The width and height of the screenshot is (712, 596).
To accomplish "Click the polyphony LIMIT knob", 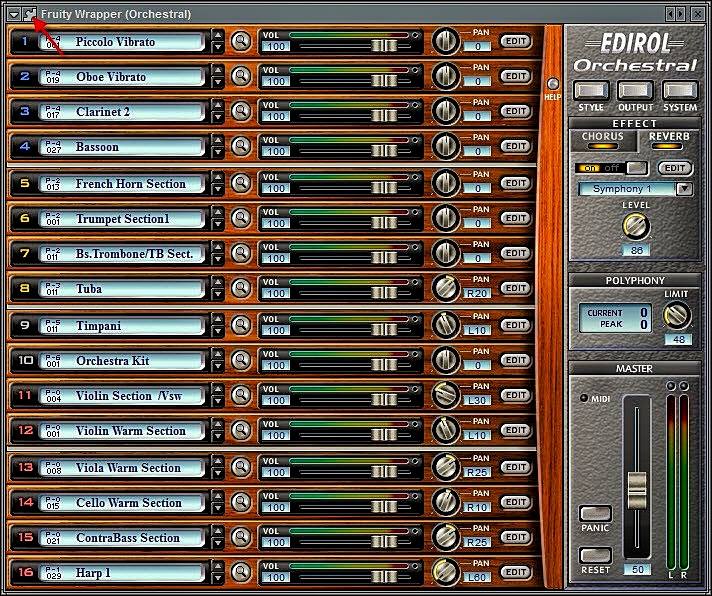I will click(677, 315).
